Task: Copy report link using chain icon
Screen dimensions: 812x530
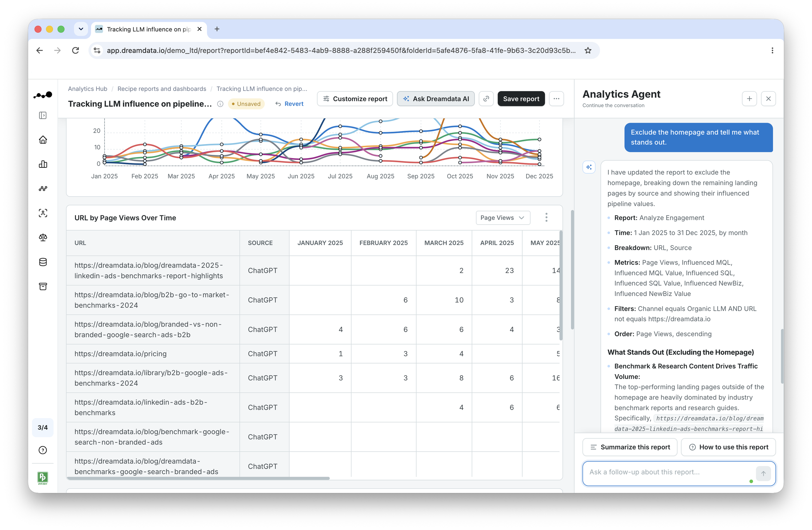Action: pos(486,99)
